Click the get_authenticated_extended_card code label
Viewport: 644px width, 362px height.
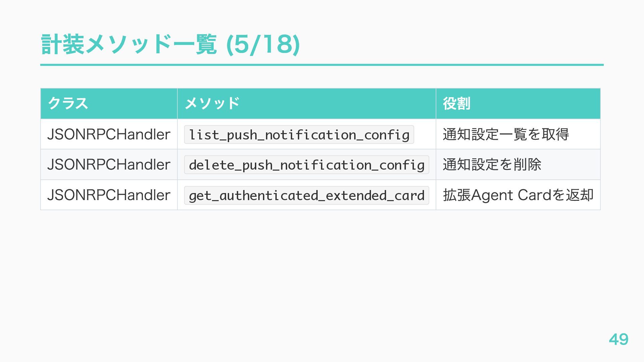click(x=306, y=195)
